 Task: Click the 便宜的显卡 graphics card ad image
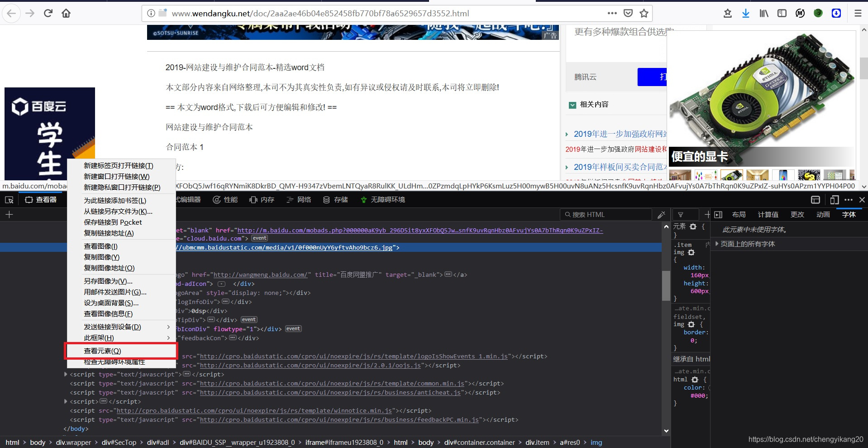coord(762,99)
